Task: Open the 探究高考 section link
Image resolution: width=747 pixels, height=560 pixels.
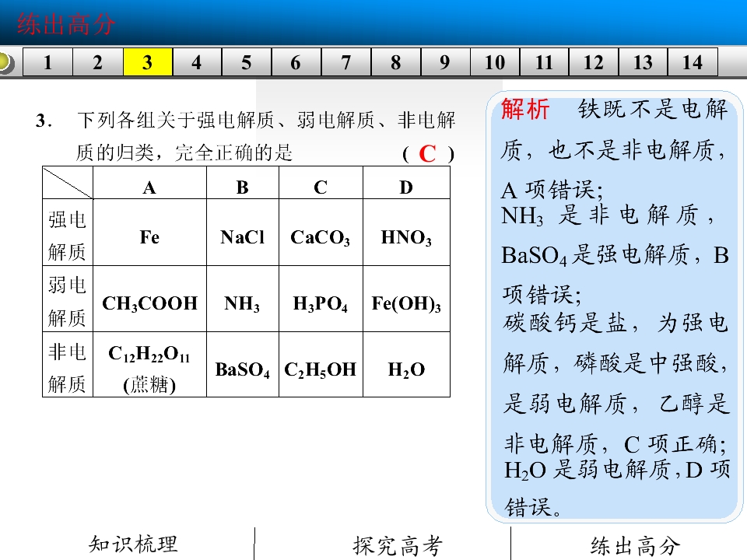Action: (x=398, y=546)
